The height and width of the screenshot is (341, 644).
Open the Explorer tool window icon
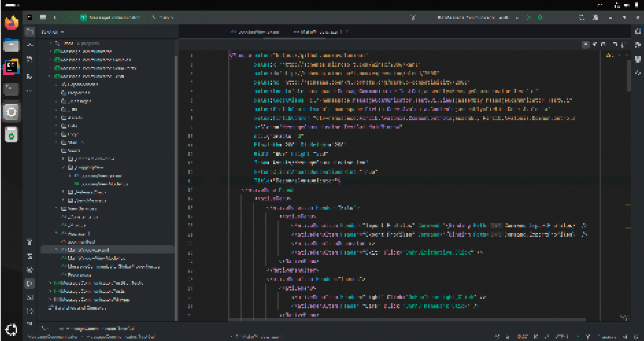pyautogui.click(x=30, y=32)
